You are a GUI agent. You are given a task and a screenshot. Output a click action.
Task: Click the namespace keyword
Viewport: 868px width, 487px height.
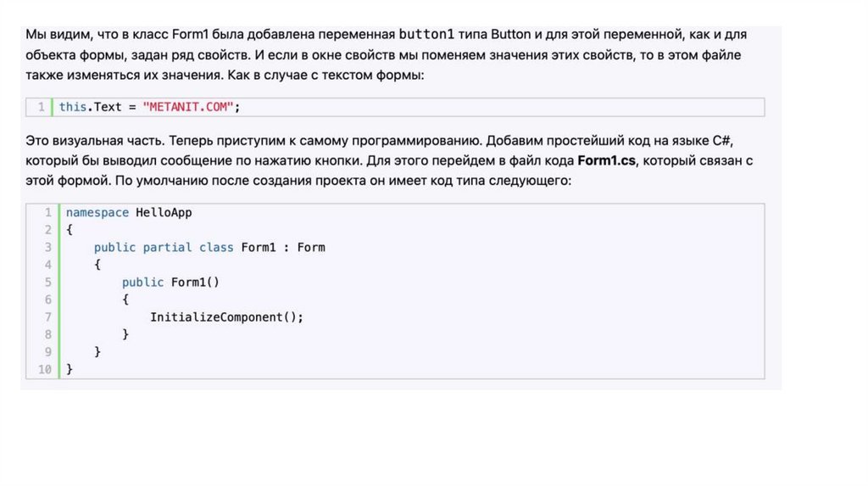point(97,213)
